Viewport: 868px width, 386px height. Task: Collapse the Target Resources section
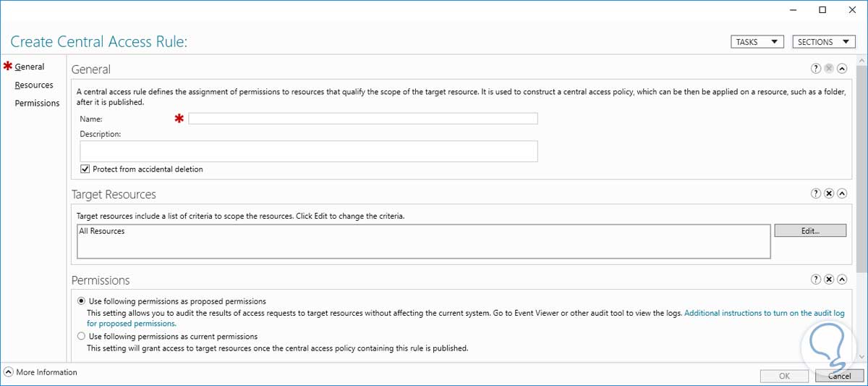(x=842, y=193)
